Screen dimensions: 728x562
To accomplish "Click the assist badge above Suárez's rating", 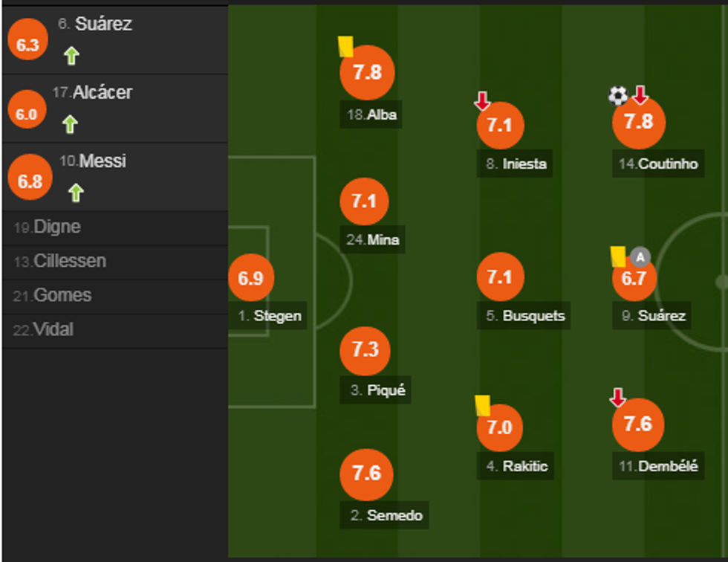I will click(640, 257).
